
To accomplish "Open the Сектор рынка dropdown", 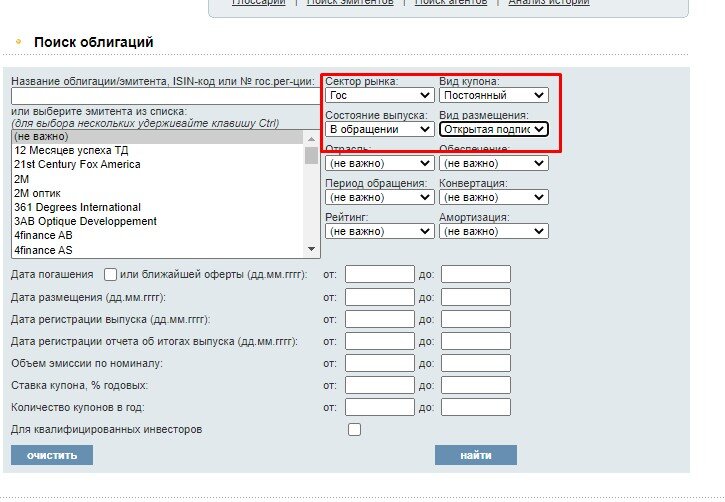I will click(380, 95).
